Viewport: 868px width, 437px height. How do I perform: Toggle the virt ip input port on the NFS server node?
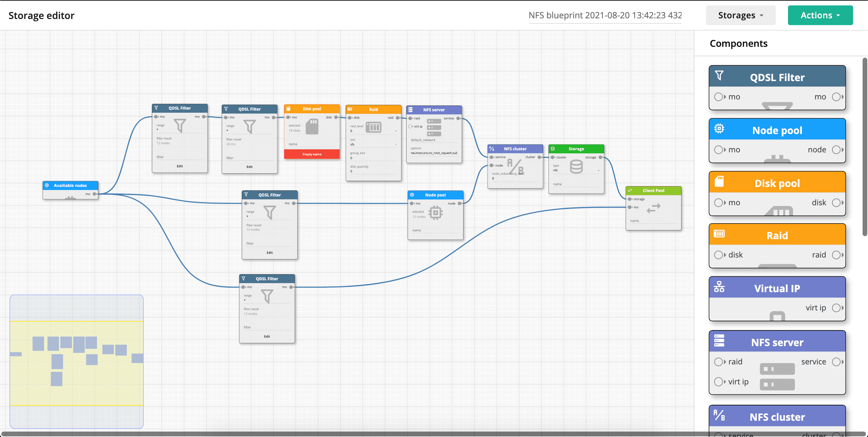coord(411,127)
